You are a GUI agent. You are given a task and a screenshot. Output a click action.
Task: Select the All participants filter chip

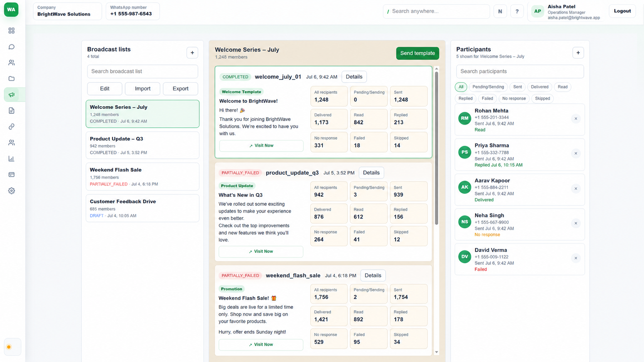click(x=461, y=87)
